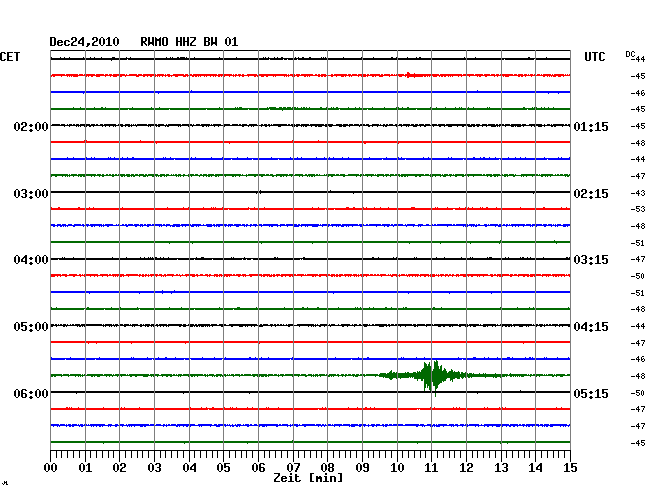Click the 04:15 UTC time label
Image resolution: width=650 pixels, height=494 pixels.
point(591,327)
